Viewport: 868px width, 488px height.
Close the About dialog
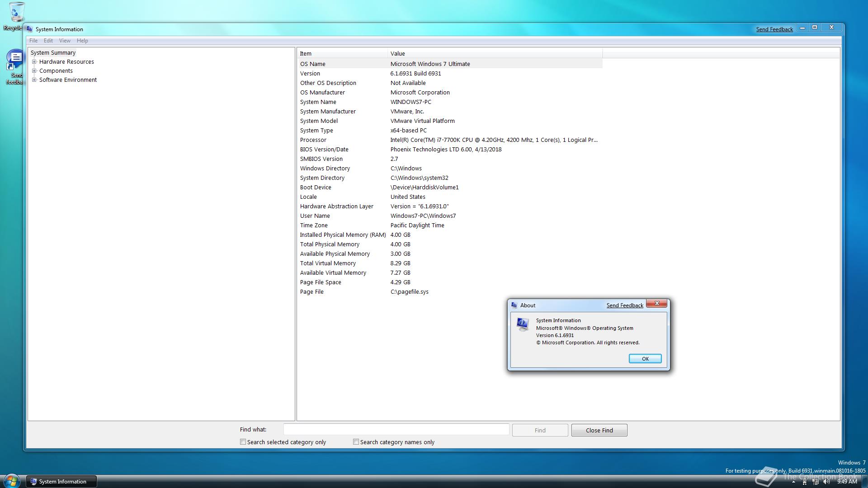pyautogui.click(x=657, y=303)
